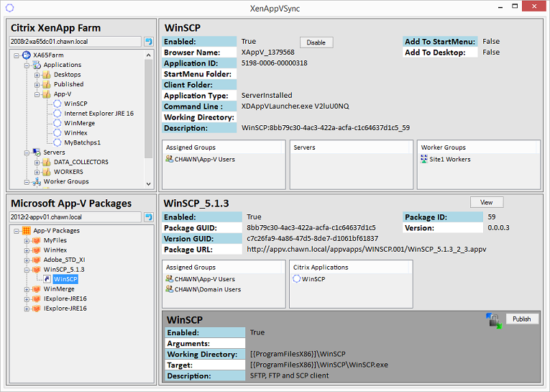Click the lock sync icon beside Publish

click(x=494, y=320)
